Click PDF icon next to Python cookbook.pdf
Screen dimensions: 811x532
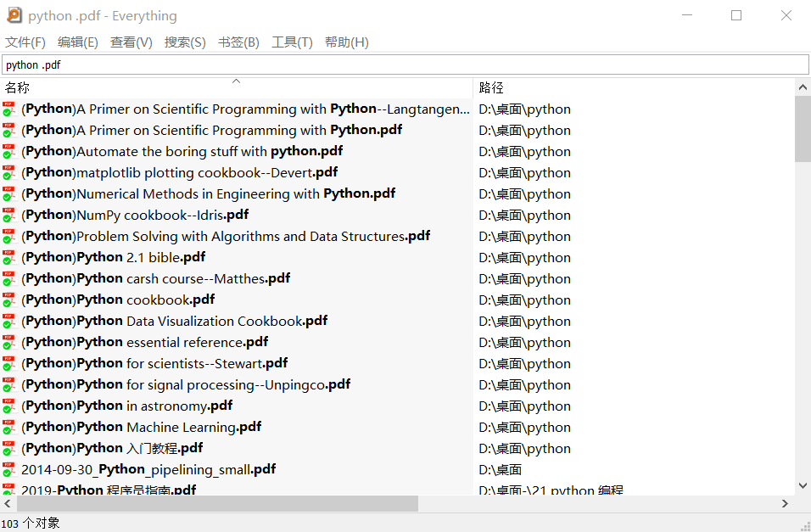[x=8, y=300]
